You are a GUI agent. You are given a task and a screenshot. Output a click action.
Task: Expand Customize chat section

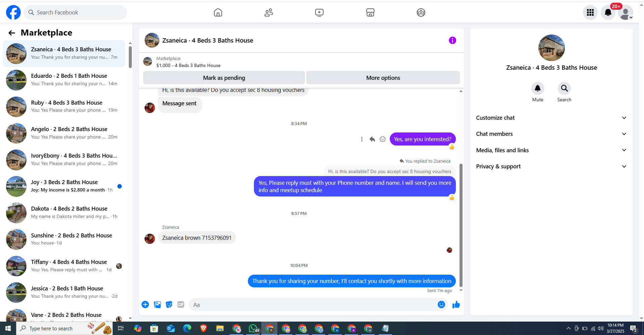point(551,118)
